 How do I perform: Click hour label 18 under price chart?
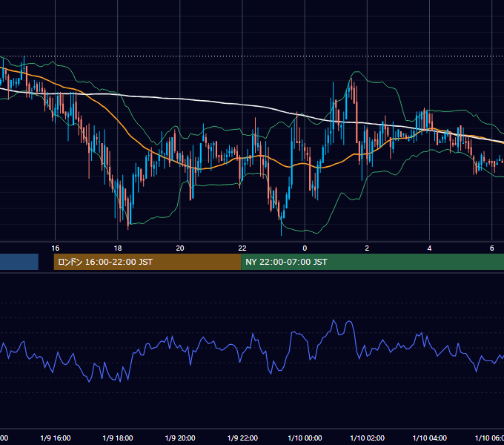click(x=118, y=248)
